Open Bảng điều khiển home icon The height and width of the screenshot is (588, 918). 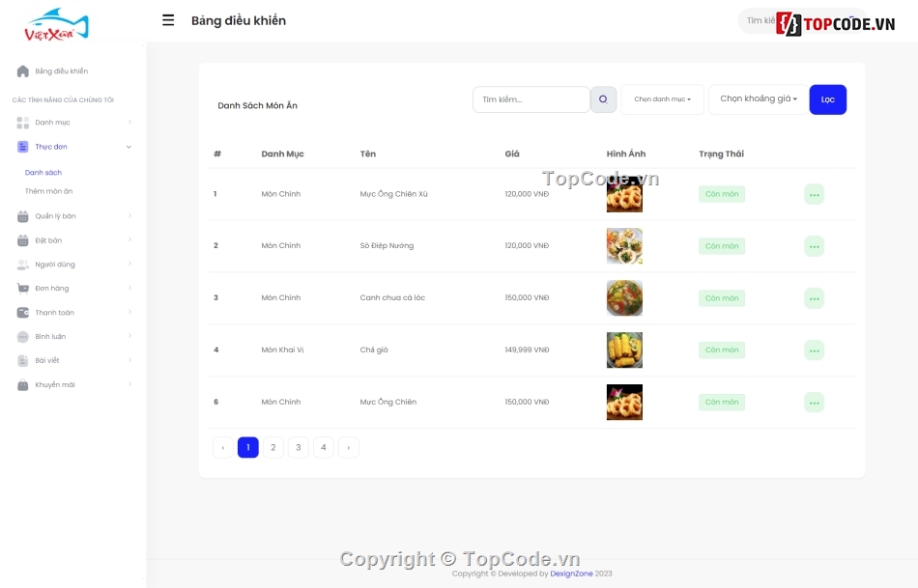pyautogui.click(x=23, y=71)
